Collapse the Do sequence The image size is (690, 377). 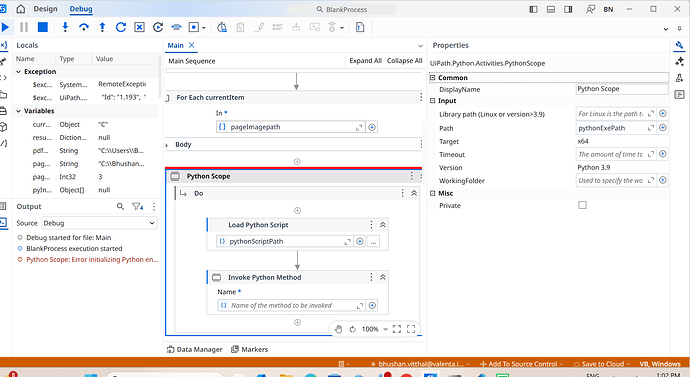click(414, 193)
